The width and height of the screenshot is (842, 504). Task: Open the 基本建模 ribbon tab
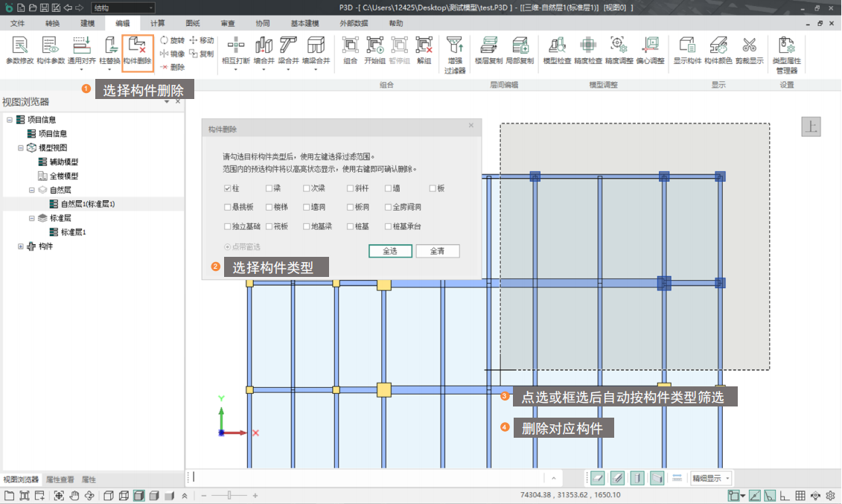point(304,24)
